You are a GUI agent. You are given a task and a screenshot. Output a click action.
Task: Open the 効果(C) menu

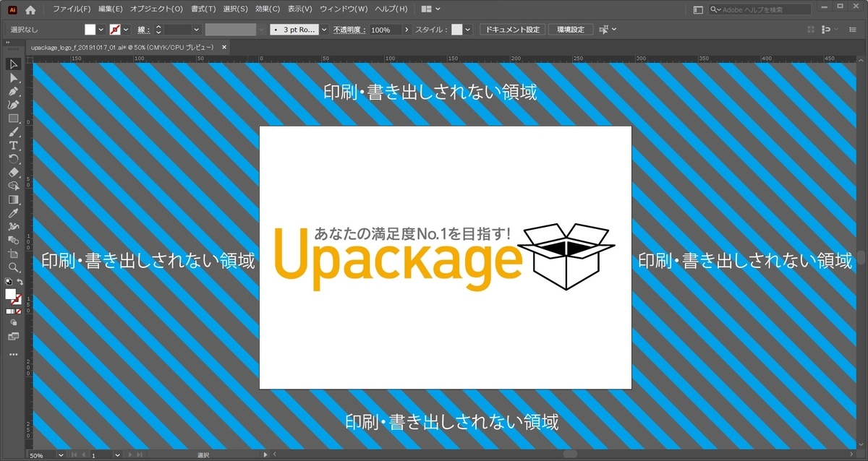268,9
